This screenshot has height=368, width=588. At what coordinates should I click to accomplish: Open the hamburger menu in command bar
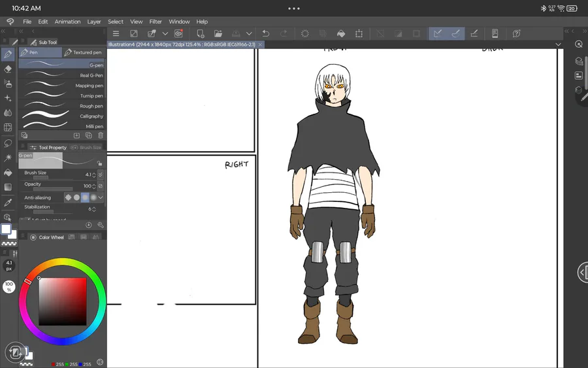click(116, 34)
